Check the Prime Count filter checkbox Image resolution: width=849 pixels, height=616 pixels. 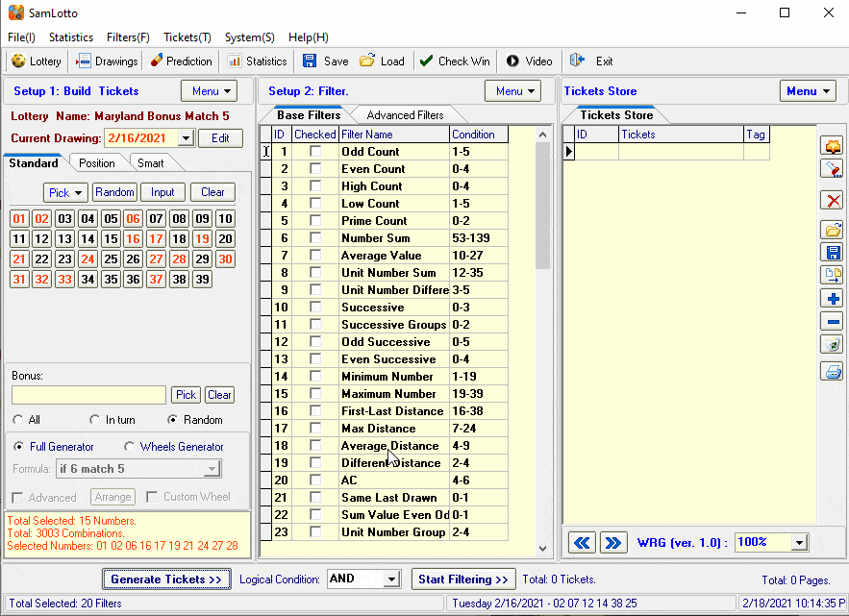tap(315, 221)
